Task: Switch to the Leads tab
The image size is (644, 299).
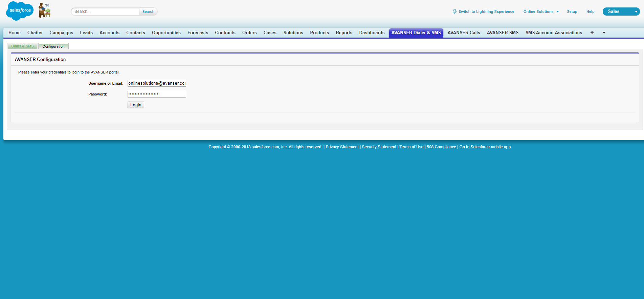Action: coord(86,33)
